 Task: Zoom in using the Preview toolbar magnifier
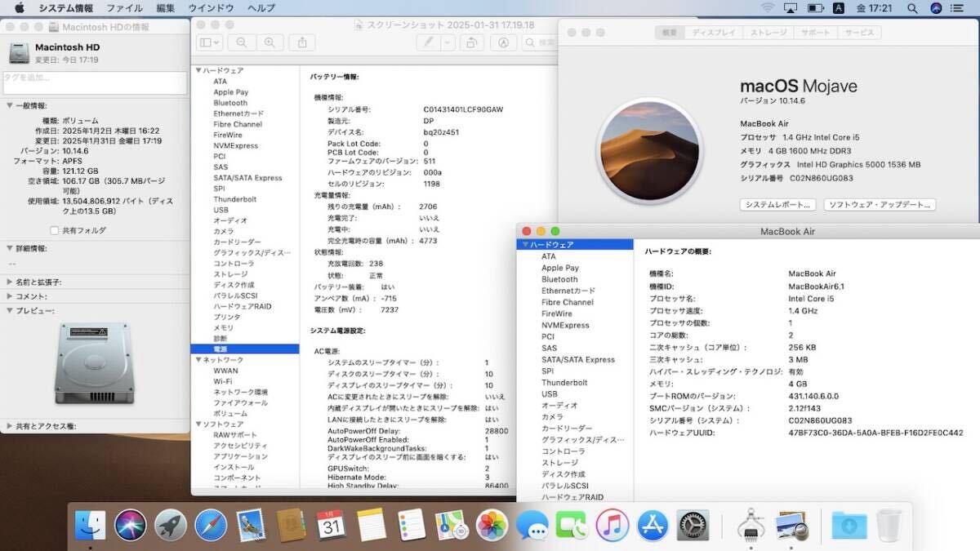coord(269,42)
